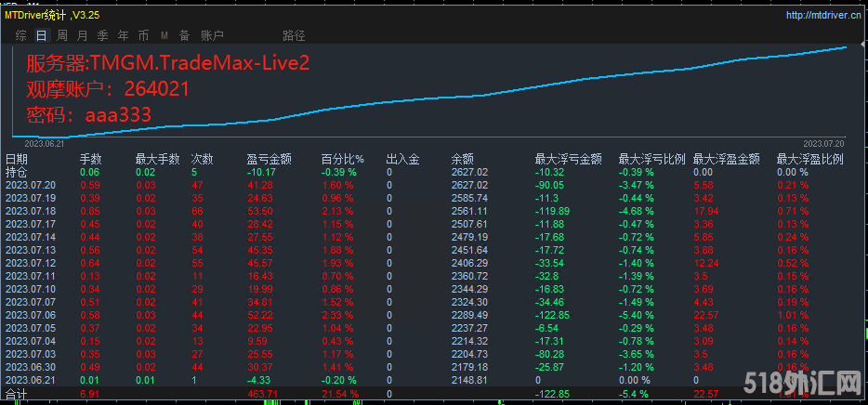Switch to the 综 (overview) tab

pos(20,36)
